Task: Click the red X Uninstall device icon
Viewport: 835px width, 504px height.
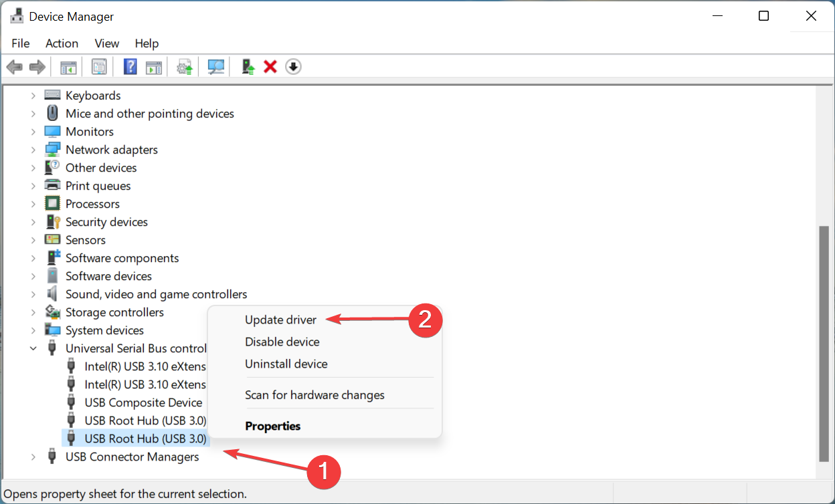Action: [270, 67]
